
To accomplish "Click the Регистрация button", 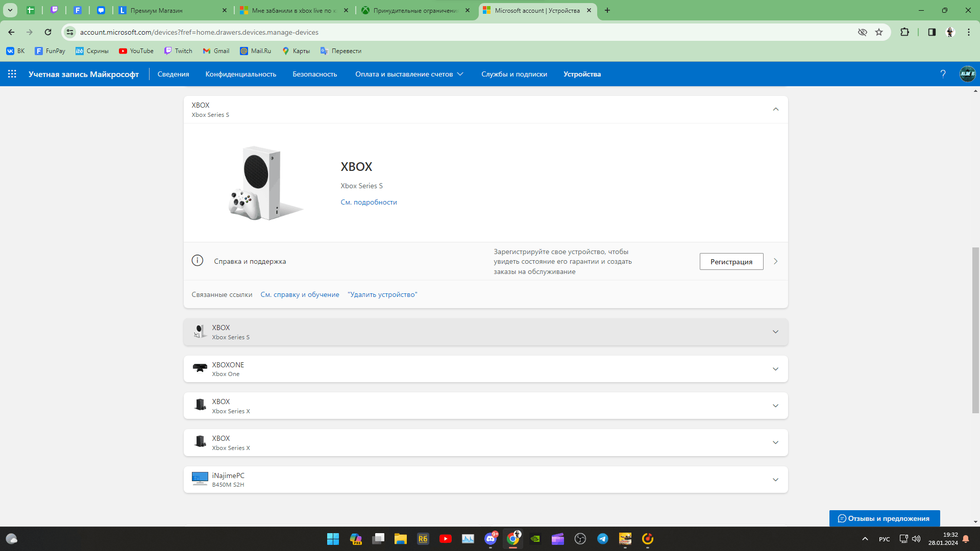I will point(731,261).
